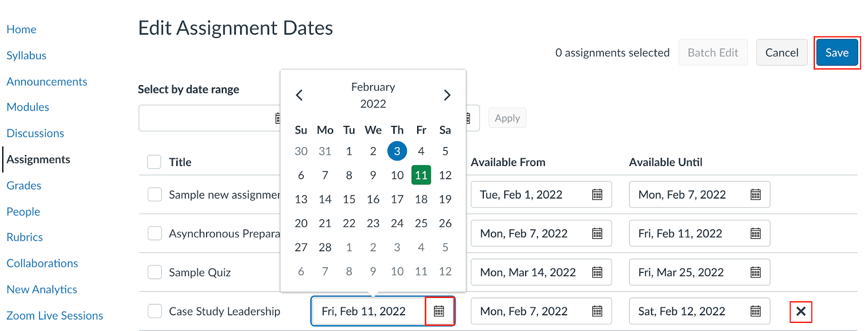The height and width of the screenshot is (331, 868).
Task: Open calendar icon beside Fri, Mar 25, 2022
Action: [756, 272]
